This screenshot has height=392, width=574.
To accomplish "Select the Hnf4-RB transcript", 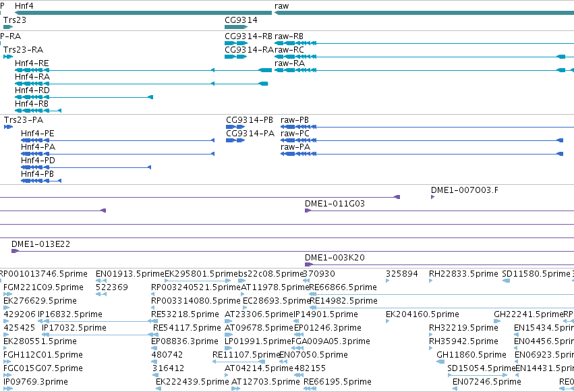I will click(38, 111).
